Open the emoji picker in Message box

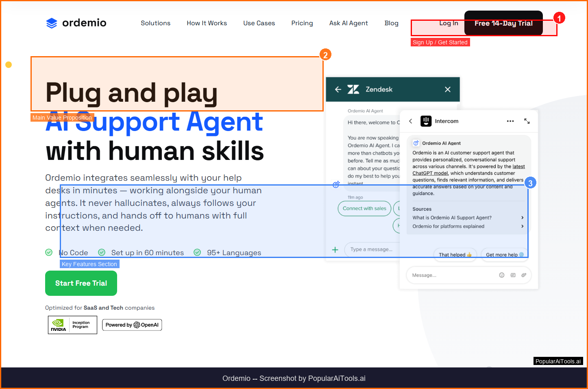pyautogui.click(x=501, y=275)
